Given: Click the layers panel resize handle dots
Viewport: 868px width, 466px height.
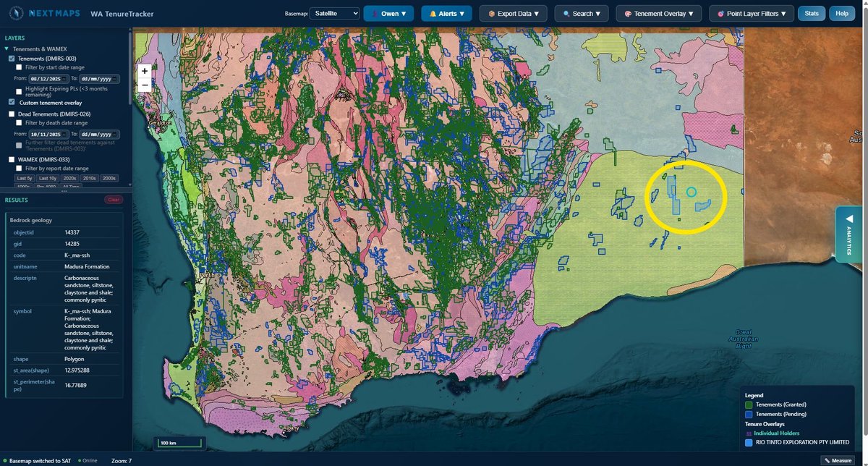Looking at the screenshot, I should tap(64, 191).
